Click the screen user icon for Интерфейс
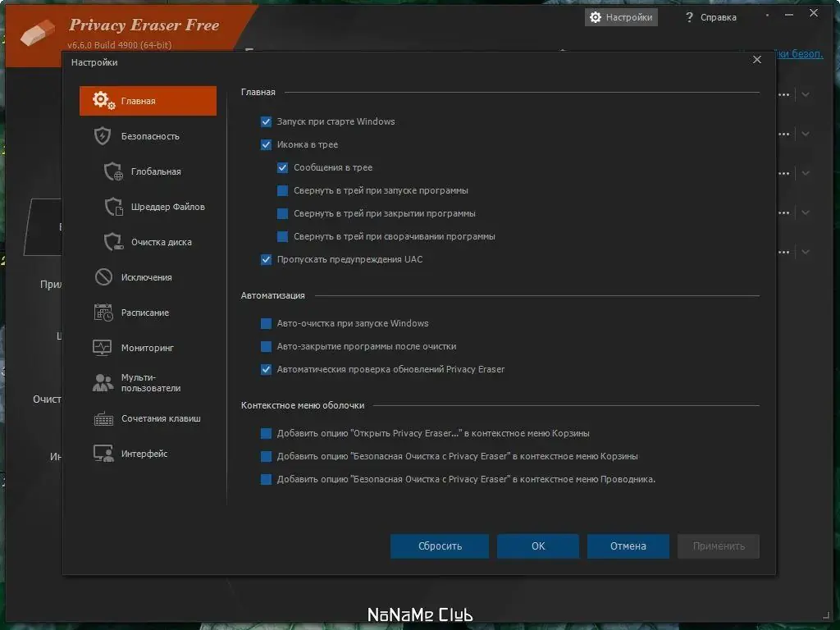Viewport: 840px width, 630px height. point(103,453)
